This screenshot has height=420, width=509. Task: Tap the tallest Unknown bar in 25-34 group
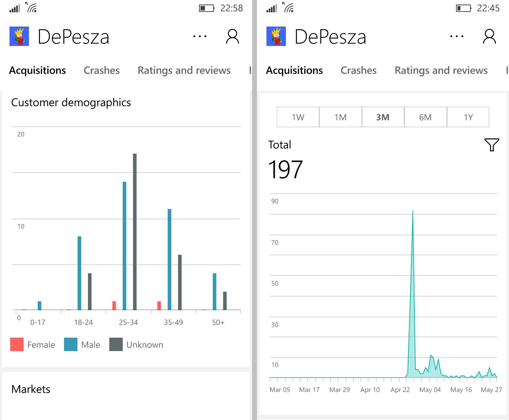pyautogui.click(x=135, y=232)
